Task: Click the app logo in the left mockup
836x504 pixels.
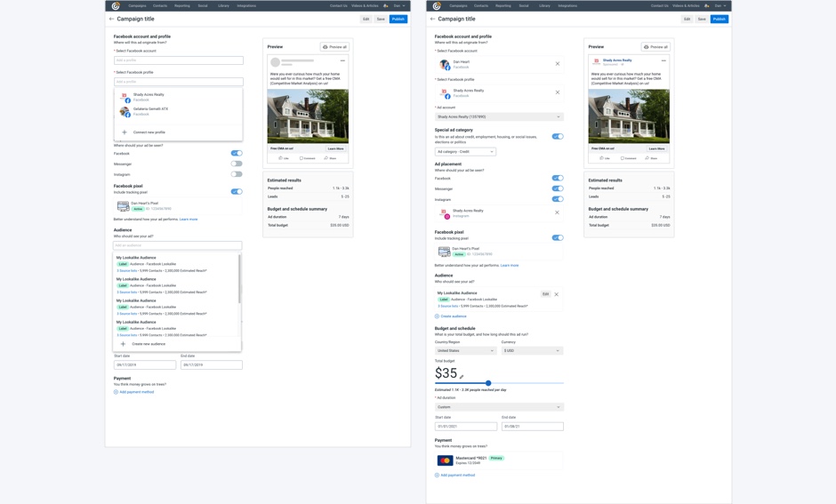Action: (116, 6)
